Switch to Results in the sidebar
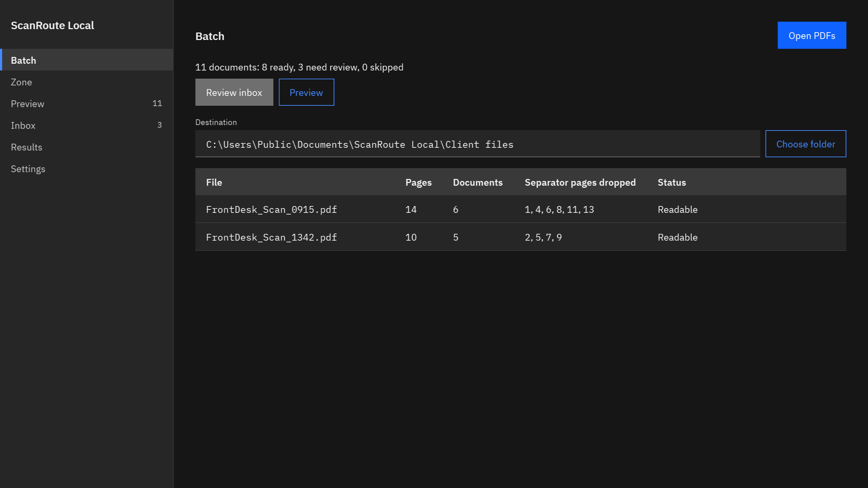Image resolution: width=868 pixels, height=488 pixels. tap(86, 147)
